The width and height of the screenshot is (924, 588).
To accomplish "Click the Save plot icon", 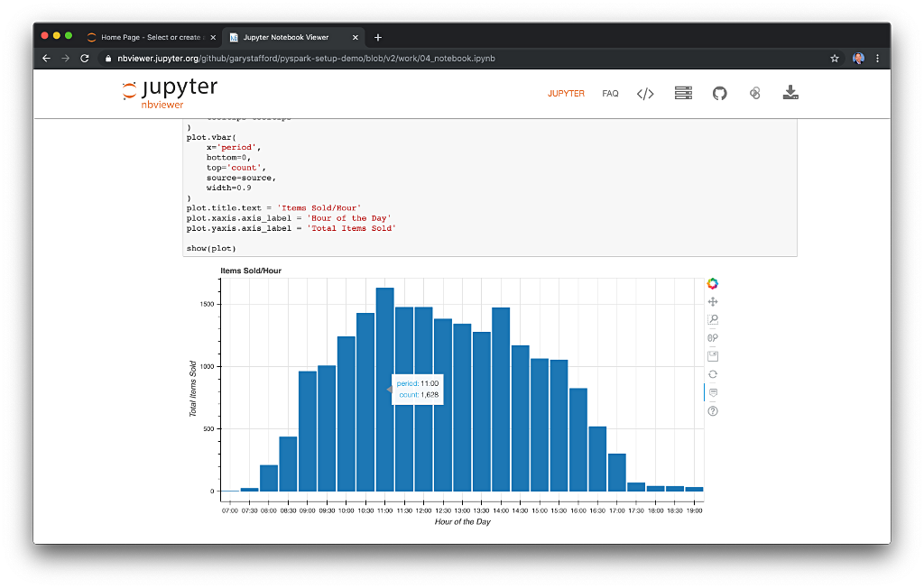I will point(713,356).
